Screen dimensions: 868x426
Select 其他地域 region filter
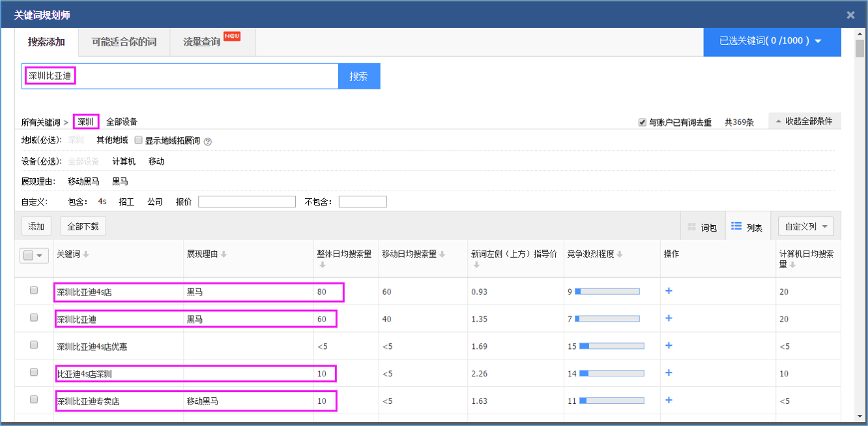tap(112, 140)
